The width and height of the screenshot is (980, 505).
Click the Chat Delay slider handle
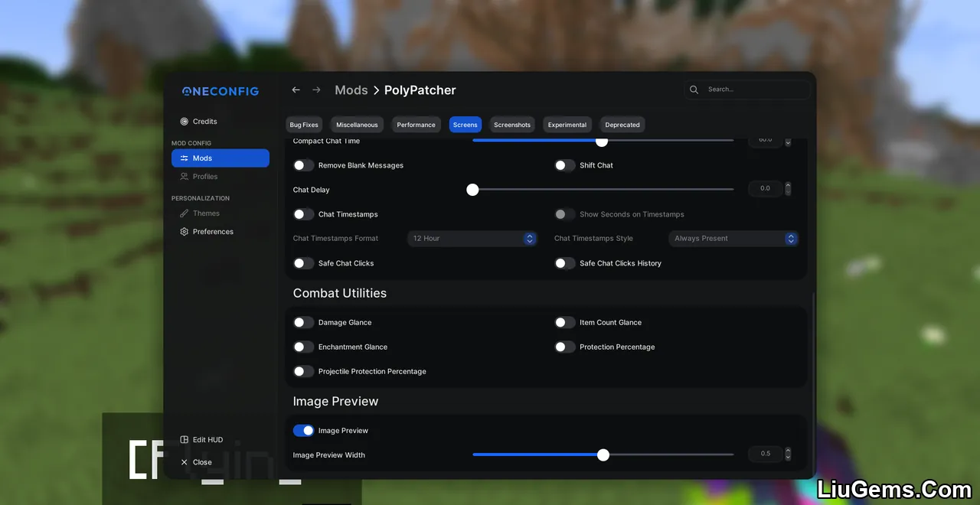[x=472, y=190]
